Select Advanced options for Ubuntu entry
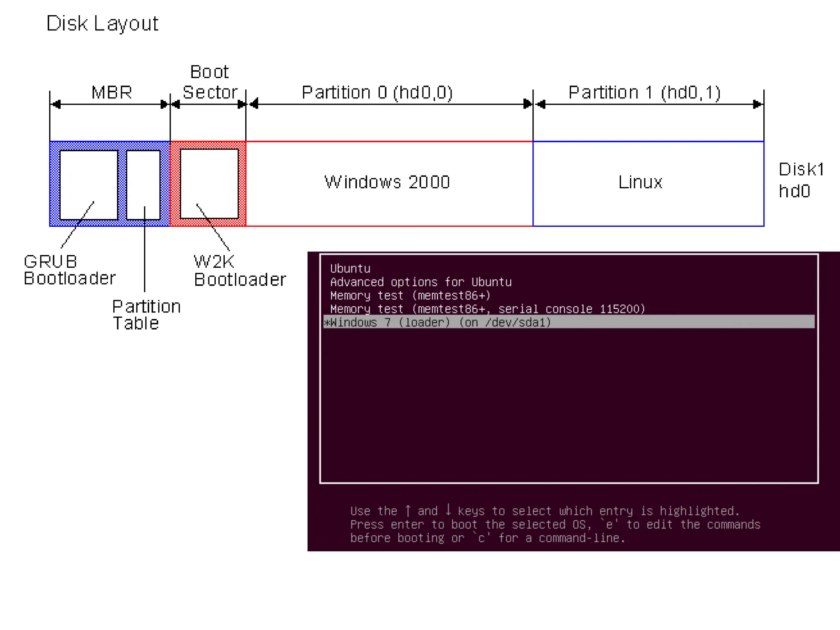 tap(420, 282)
